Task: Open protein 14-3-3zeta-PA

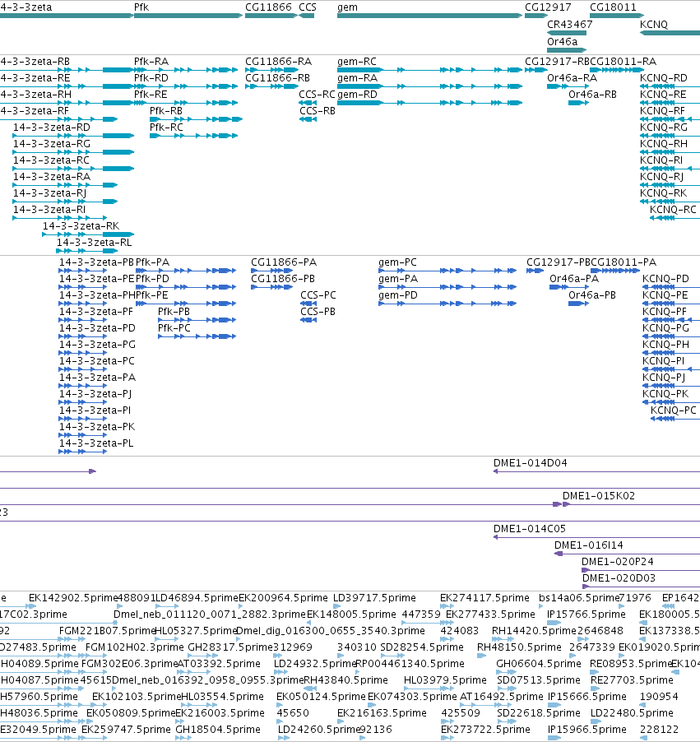Action: (97, 378)
